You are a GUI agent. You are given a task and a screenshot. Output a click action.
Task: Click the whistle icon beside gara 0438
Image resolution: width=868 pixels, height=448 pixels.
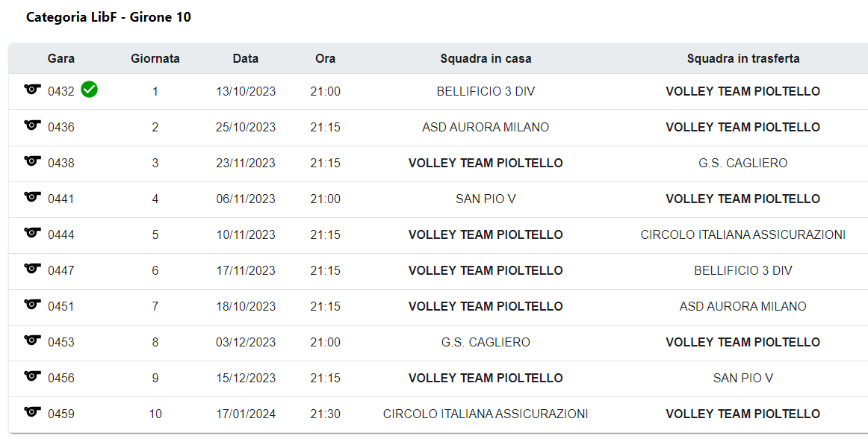(33, 161)
